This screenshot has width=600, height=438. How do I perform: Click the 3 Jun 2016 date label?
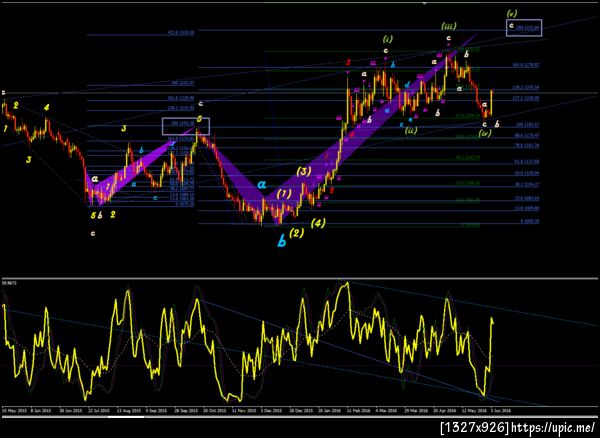[x=501, y=410]
